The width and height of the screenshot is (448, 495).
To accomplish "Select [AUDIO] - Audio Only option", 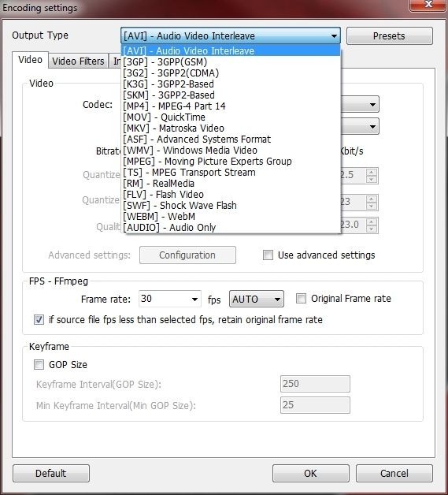I will [231, 228].
